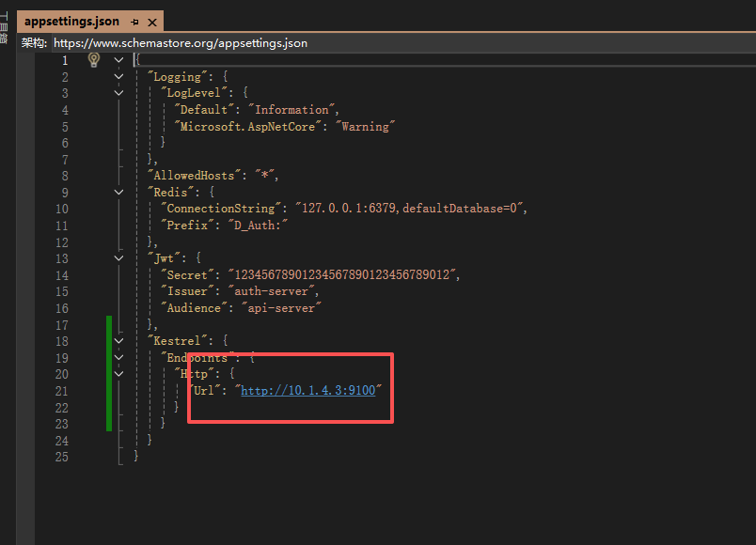
Task: Click the "Information" value
Action: [x=291, y=110]
